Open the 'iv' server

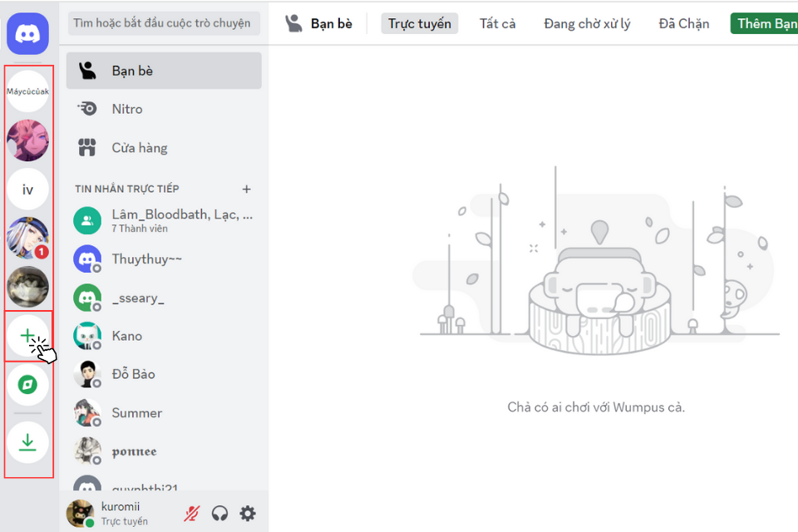point(28,190)
